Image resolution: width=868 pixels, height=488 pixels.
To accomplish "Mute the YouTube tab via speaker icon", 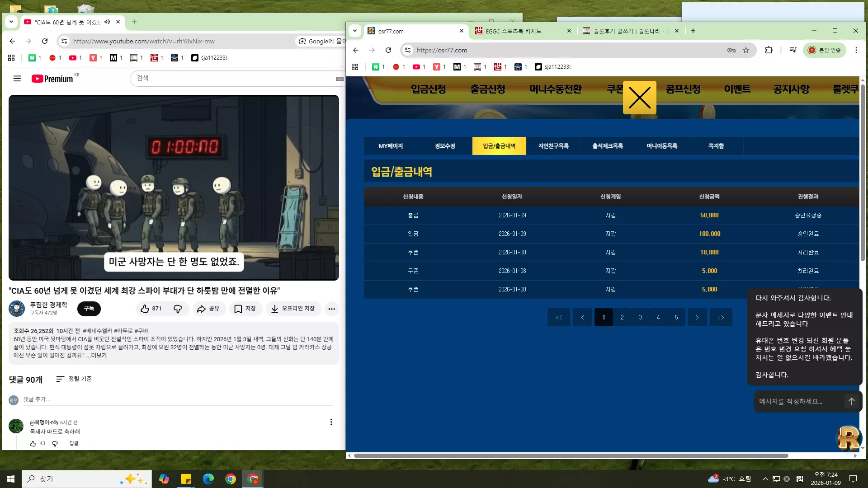I will (x=107, y=22).
